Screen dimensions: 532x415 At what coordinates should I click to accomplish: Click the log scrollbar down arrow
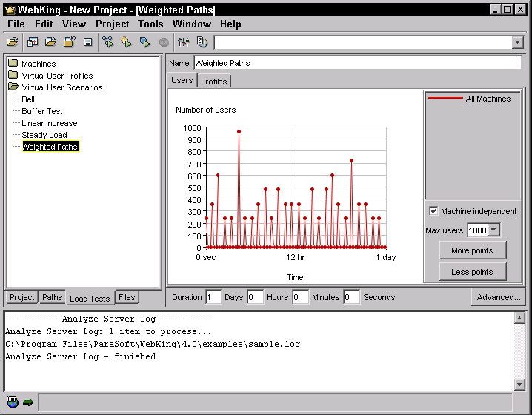tap(519, 384)
